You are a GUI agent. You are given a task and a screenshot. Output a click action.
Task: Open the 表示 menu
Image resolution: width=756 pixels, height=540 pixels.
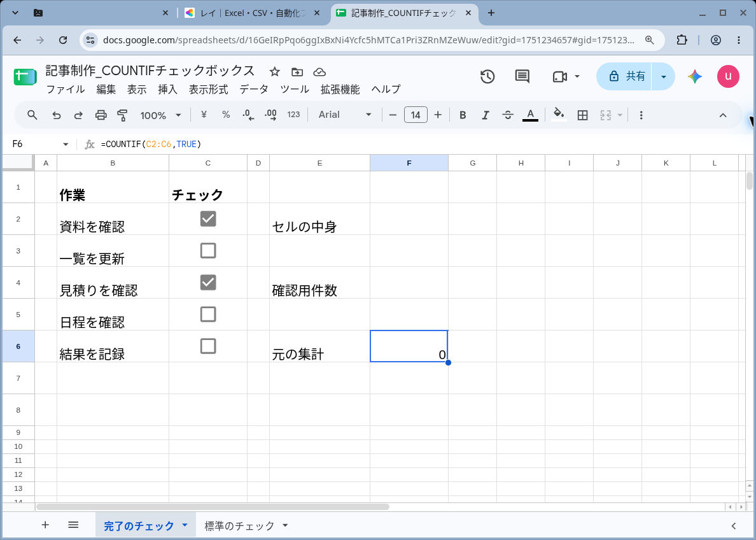click(137, 89)
